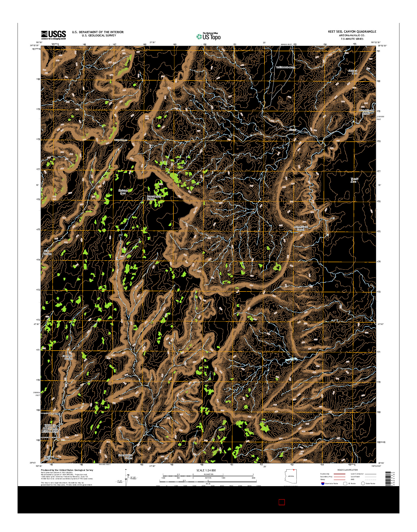Image resolution: width=417 pixels, height=532 pixels.
Task: Click the 'Local Road' legend label
Action: pyautogui.click(x=355, y=477)
